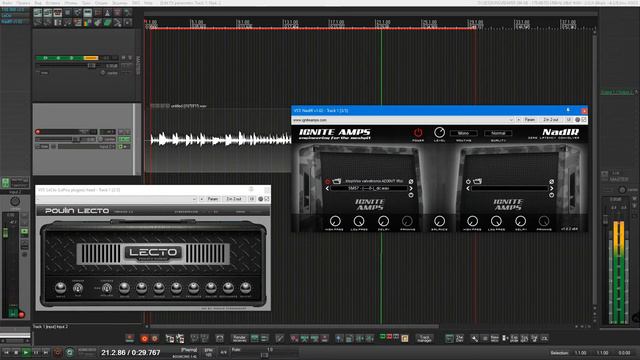Click '2 in 2 out' in NadIR window
This screenshot has height=360, width=640.
pyautogui.click(x=551, y=120)
